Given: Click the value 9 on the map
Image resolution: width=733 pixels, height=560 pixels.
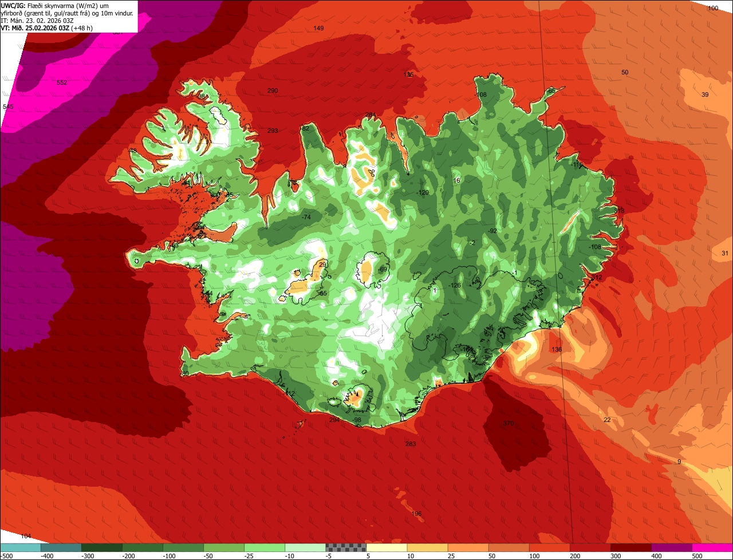Looking at the screenshot, I should 679,462.
